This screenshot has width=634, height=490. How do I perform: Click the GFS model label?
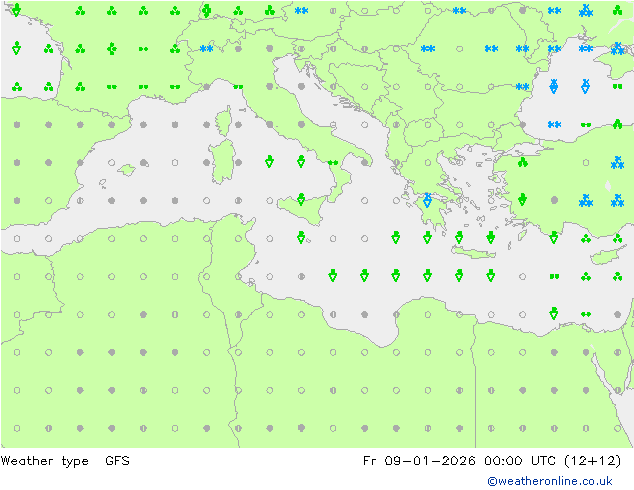(117, 460)
